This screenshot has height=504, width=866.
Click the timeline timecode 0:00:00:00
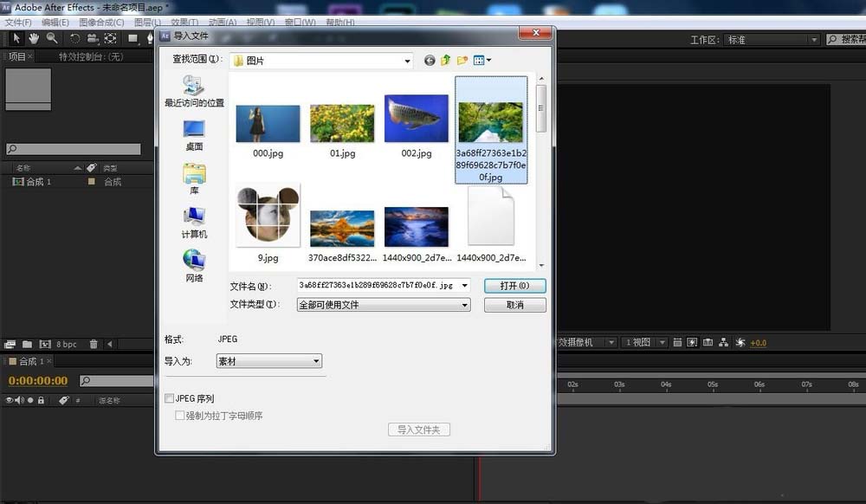pyautogui.click(x=38, y=380)
